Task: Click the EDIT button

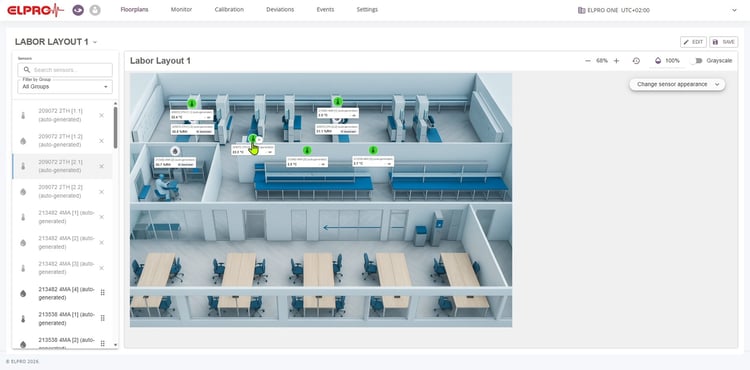Action: pos(693,42)
